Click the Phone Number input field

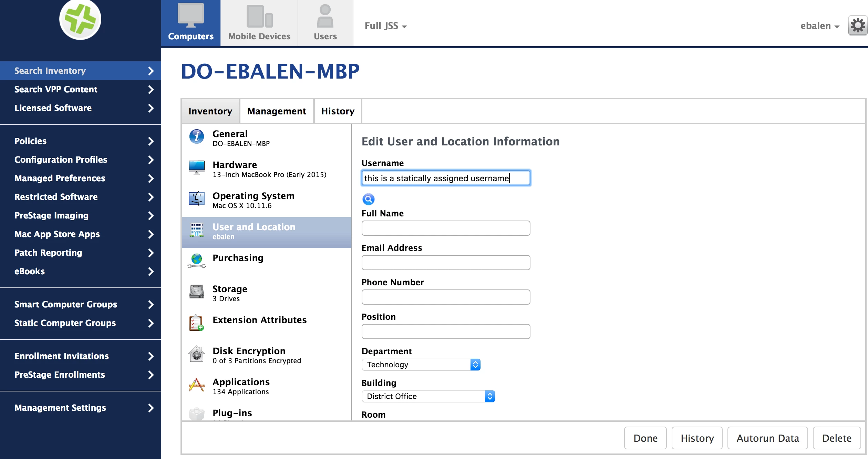pos(446,297)
